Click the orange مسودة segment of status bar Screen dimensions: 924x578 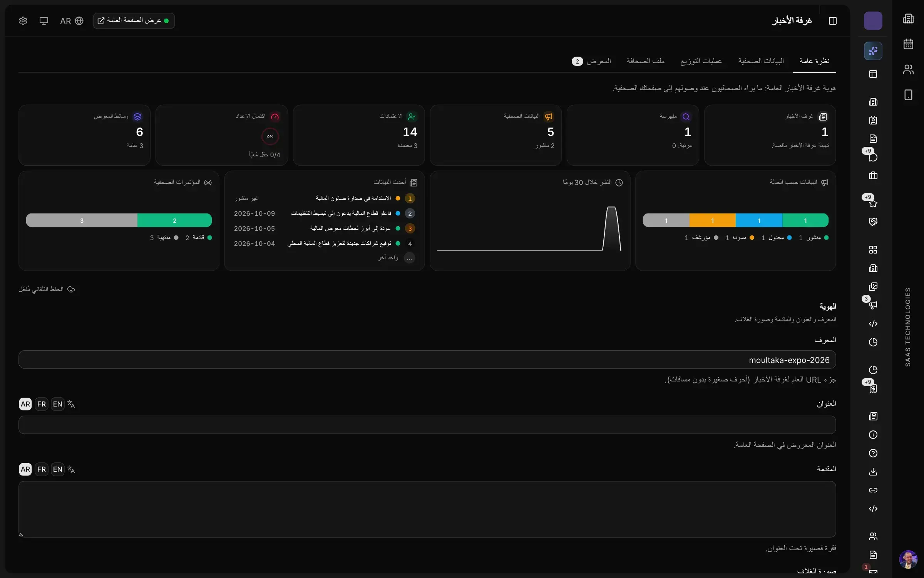click(712, 220)
